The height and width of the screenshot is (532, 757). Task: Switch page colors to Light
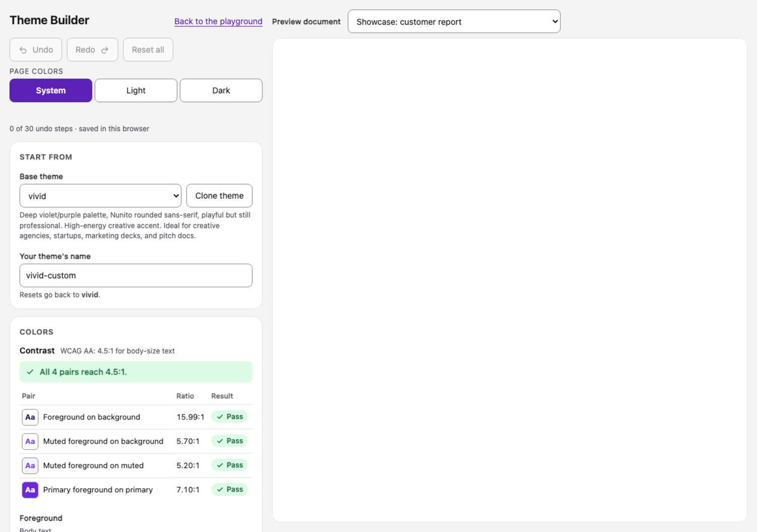[136, 91]
